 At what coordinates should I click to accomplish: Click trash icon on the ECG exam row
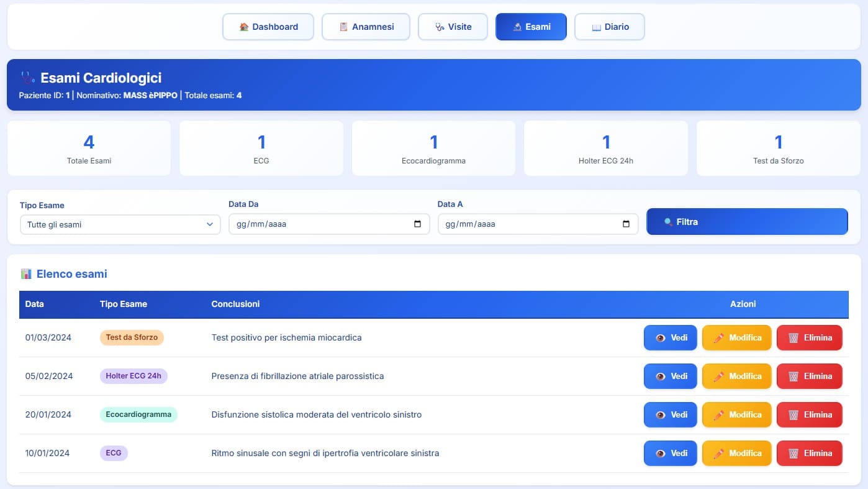(x=793, y=454)
